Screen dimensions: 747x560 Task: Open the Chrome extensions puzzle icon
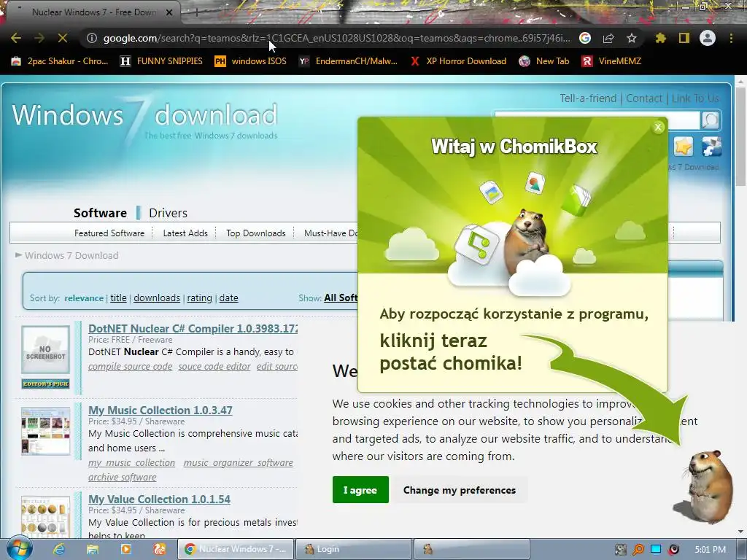click(x=660, y=38)
